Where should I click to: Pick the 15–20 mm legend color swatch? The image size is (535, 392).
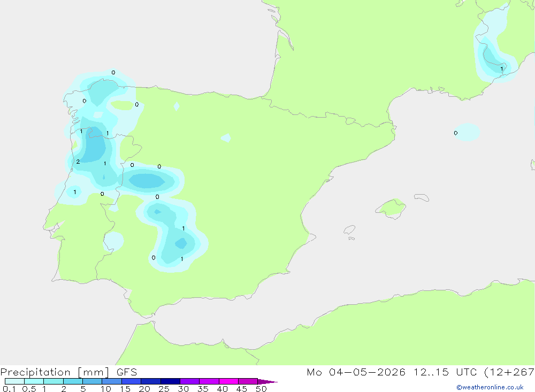click(132, 381)
